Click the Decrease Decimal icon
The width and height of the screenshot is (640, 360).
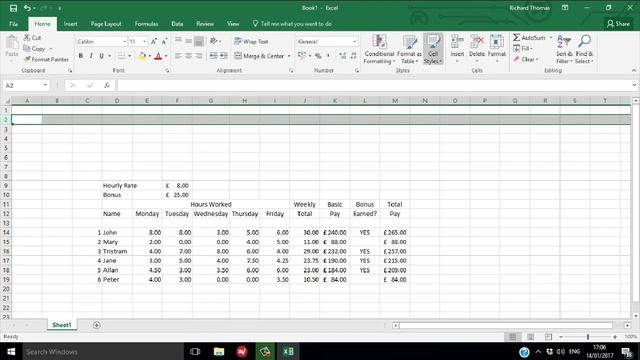353,56
